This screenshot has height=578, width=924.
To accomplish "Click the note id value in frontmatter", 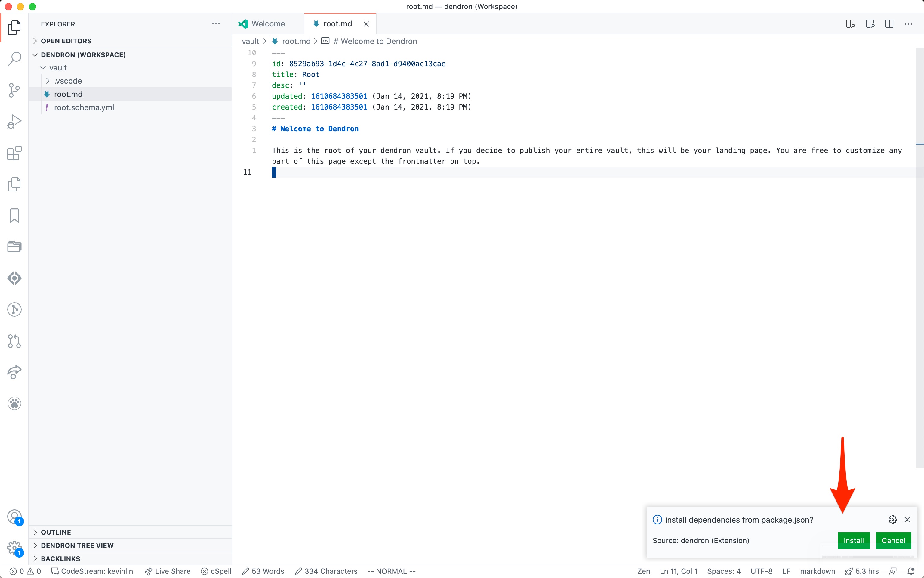I will 367,64.
